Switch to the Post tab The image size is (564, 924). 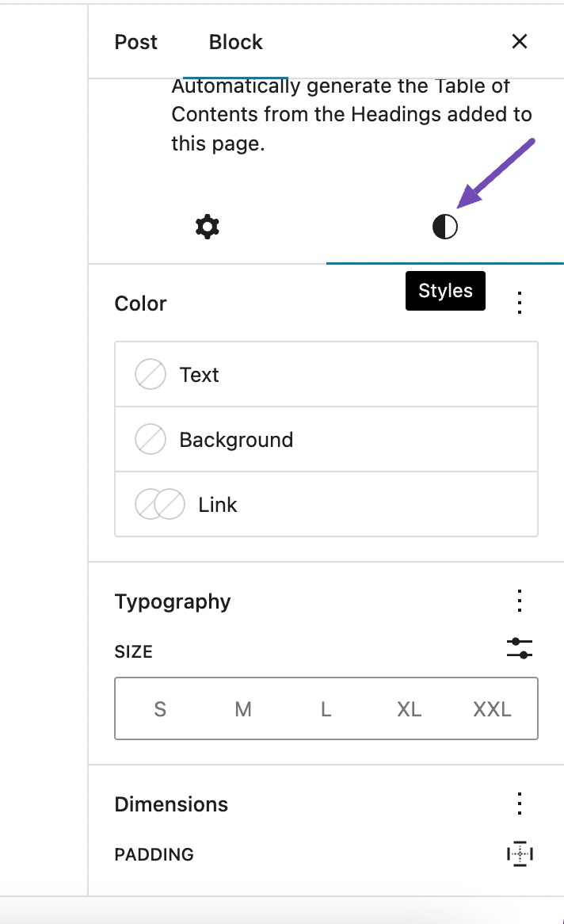pyautogui.click(x=135, y=42)
